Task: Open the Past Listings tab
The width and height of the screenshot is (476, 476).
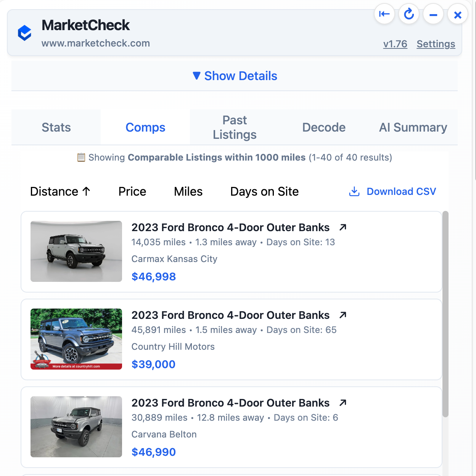Action: point(235,127)
